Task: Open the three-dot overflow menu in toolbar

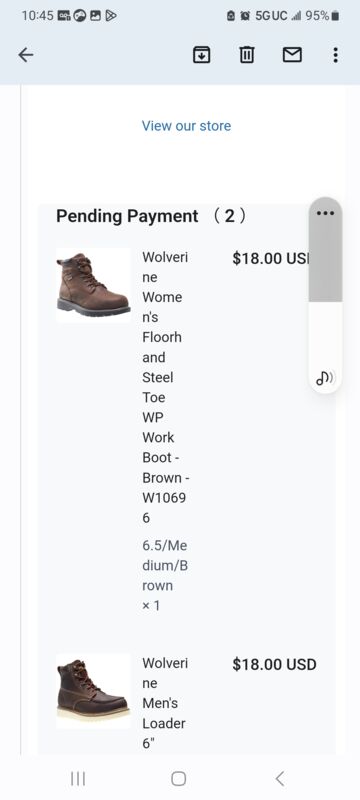Action: pos(335,55)
